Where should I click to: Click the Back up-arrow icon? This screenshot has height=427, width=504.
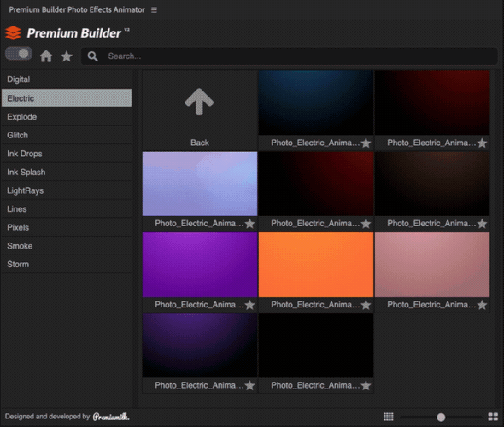click(199, 102)
